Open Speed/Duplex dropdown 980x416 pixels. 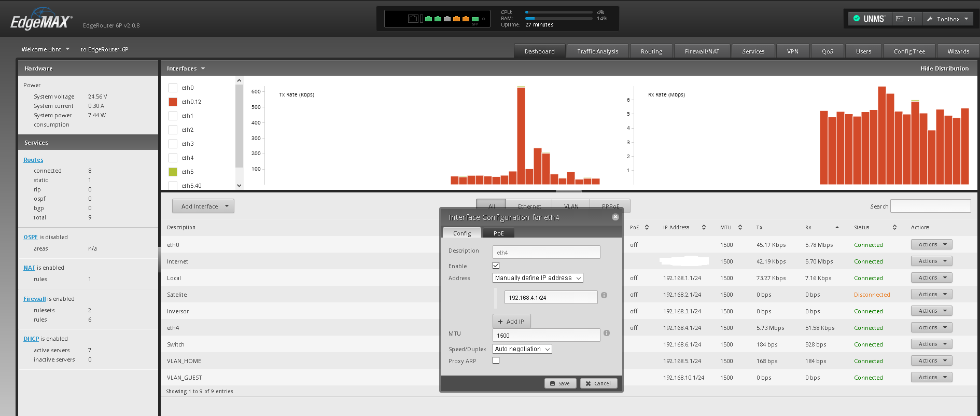click(x=522, y=349)
